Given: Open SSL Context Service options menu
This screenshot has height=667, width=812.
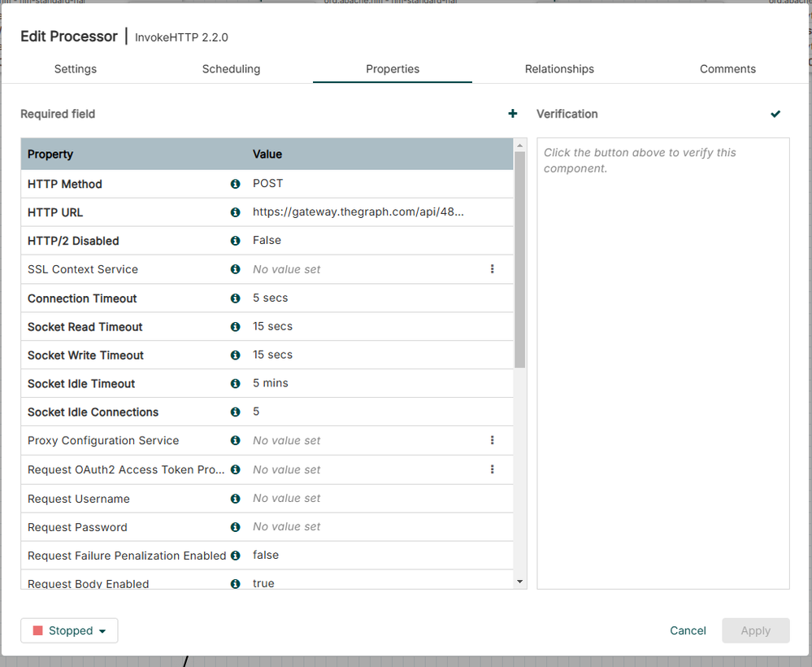Looking at the screenshot, I should (x=492, y=269).
